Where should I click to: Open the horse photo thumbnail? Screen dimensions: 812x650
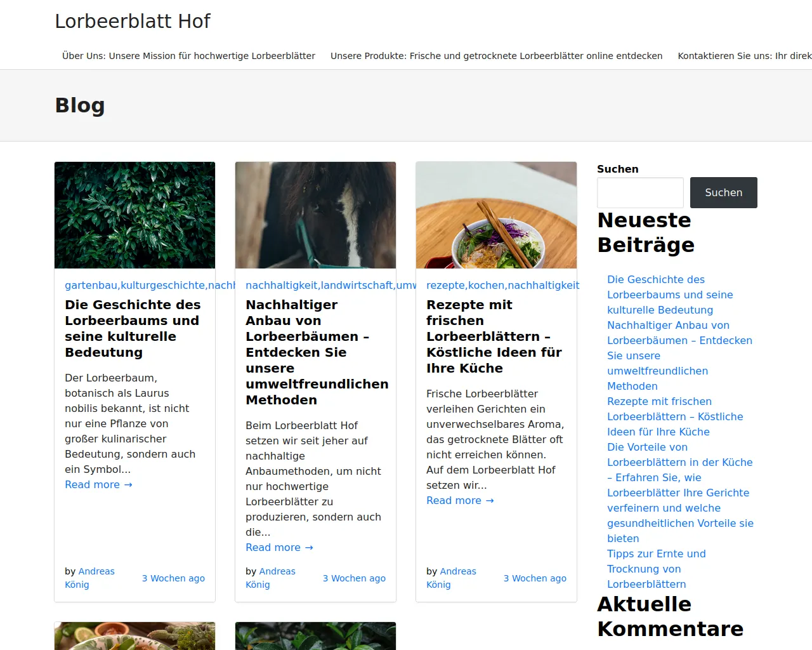315,215
